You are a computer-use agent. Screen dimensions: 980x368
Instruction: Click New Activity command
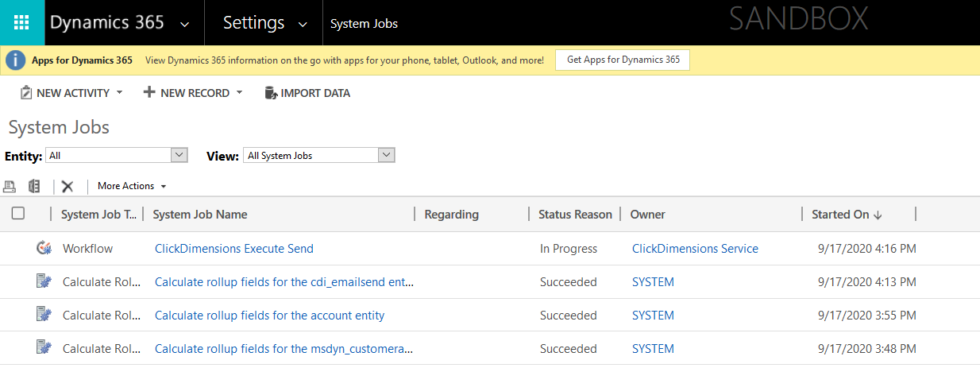(x=73, y=93)
